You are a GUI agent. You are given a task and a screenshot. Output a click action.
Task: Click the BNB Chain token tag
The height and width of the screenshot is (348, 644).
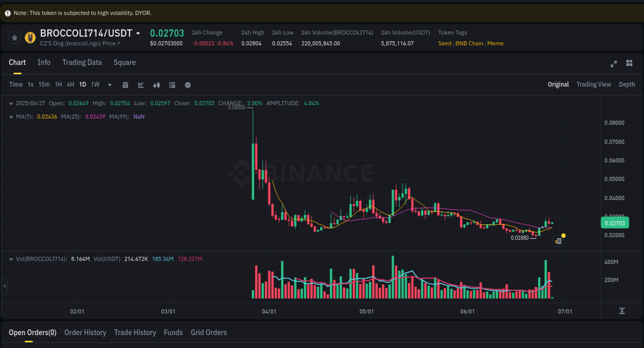click(x=469, y=43)
